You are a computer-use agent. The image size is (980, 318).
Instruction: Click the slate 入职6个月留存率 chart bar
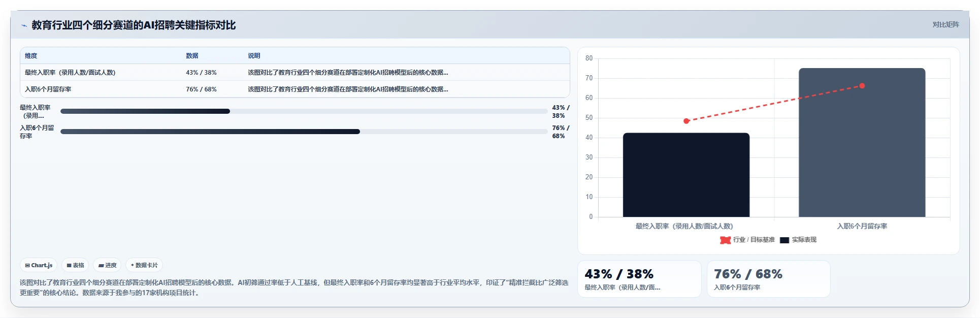862,143
